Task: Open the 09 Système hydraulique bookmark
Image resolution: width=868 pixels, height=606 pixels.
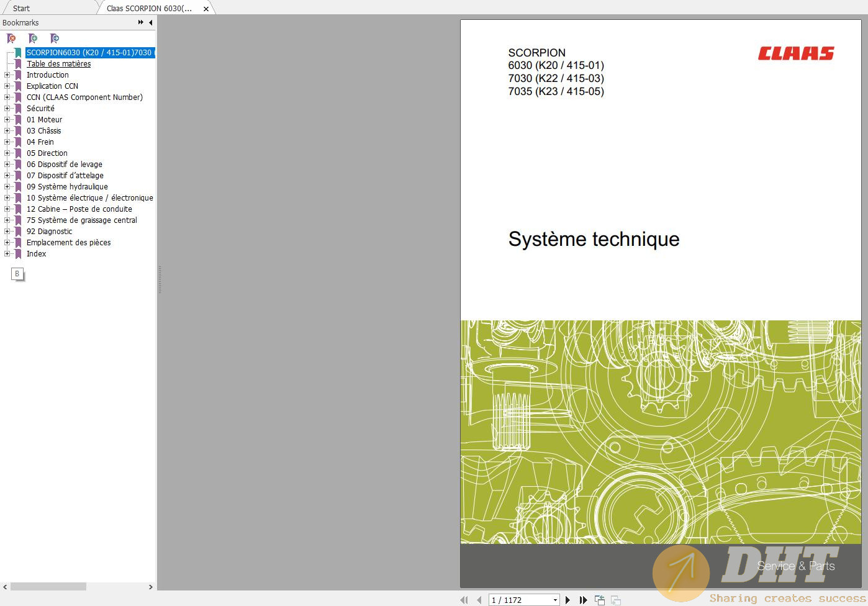Action: [x=67, y=187]
